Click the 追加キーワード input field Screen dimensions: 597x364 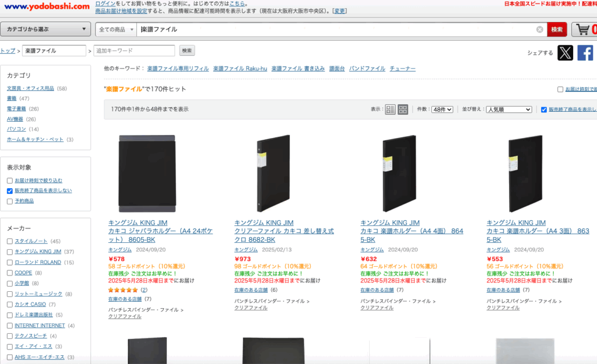pos(134,51)
